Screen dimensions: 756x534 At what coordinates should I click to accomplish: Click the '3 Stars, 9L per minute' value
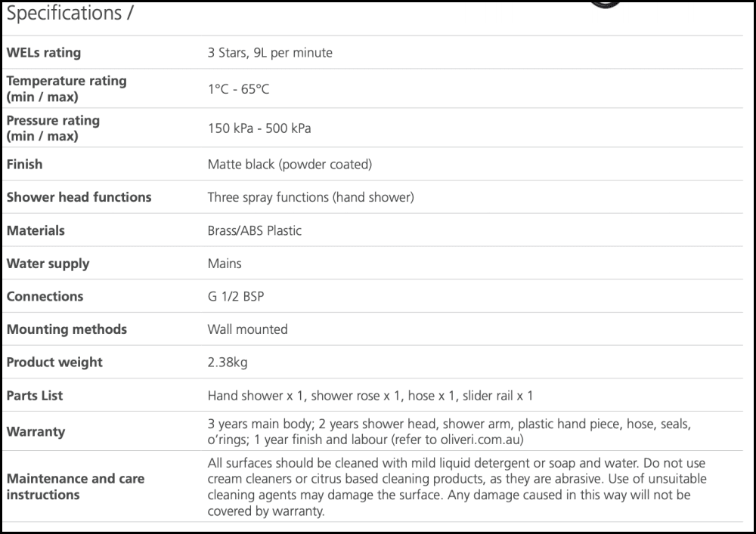(270, 53)
